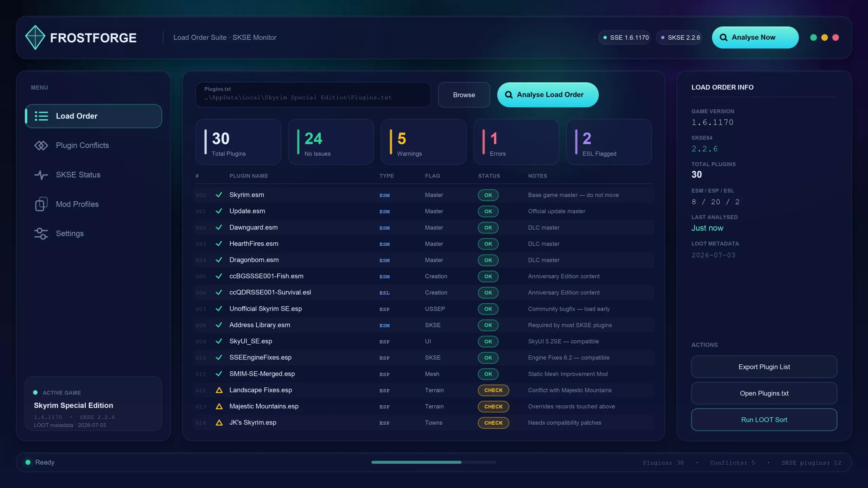Click the SSE 1.6.1170 version badge
The height and width of the screenshot is (488, 868).
pyautogui.click(x=625, y=38)
